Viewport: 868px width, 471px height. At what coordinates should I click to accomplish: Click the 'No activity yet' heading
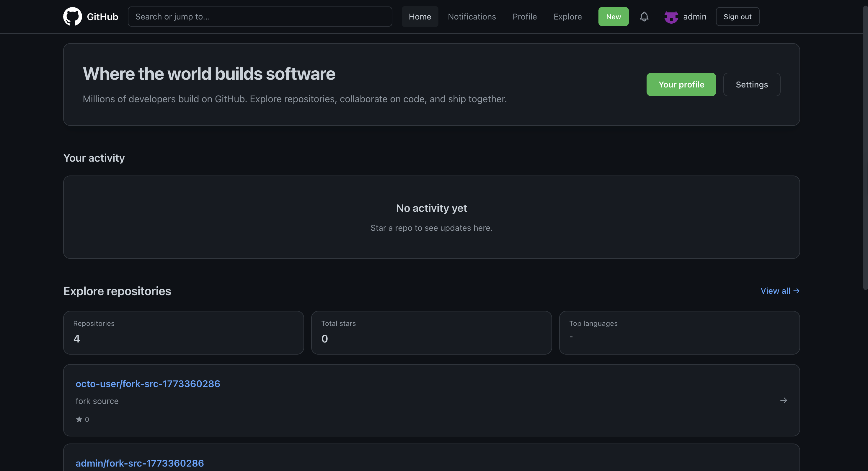pyautogui.click(x=431, y=208)
